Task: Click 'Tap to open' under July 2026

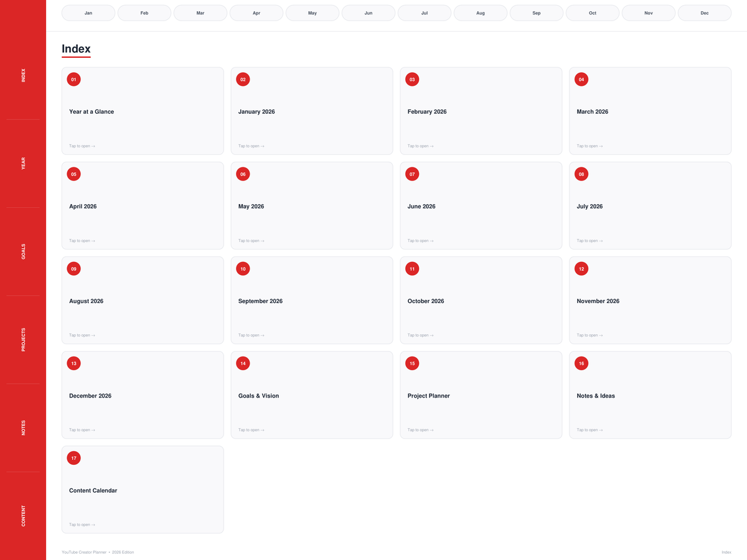Action: [x=590, y=241]
